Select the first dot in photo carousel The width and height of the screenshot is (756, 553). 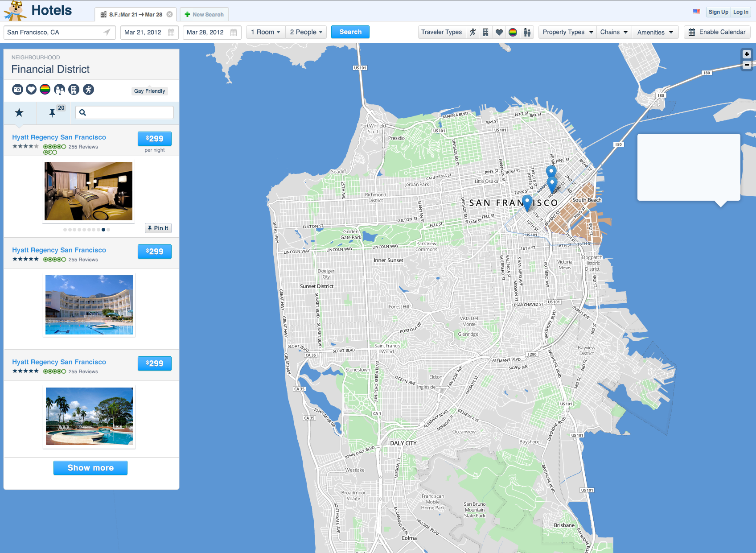click(65, 230)
